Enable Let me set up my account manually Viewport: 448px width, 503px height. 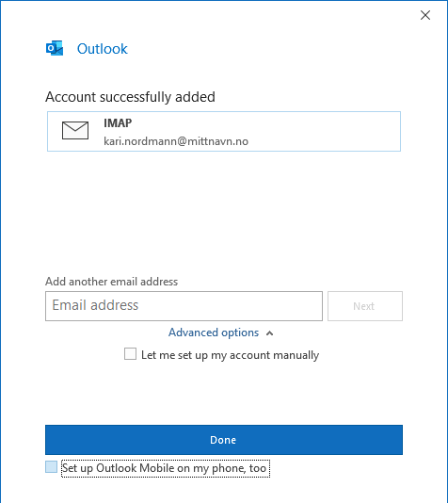(130, 354)
